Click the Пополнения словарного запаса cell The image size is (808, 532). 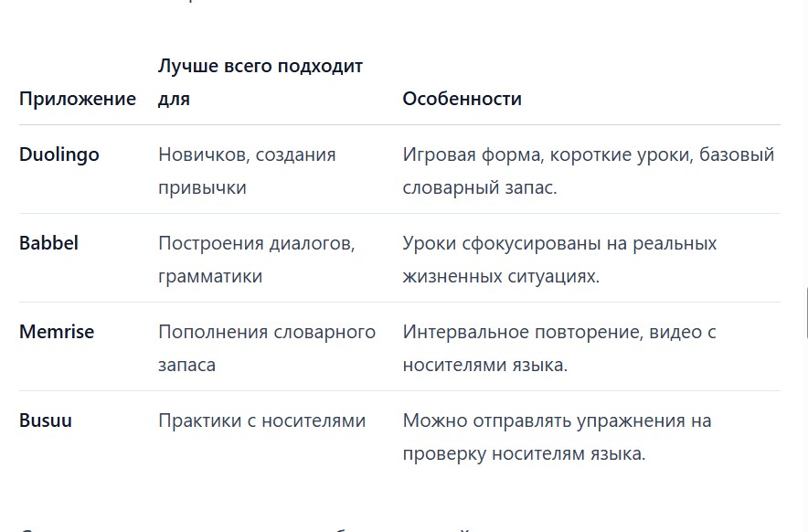pos(266,348)
